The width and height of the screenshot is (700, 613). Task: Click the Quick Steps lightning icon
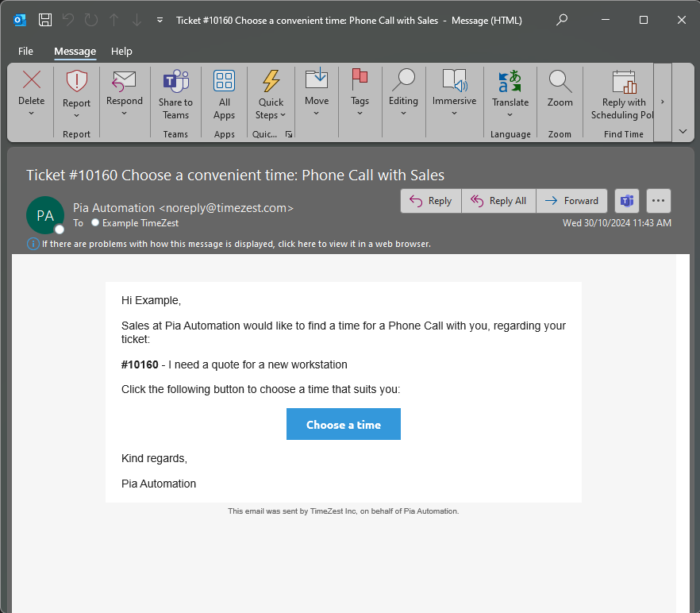point(271,81)
